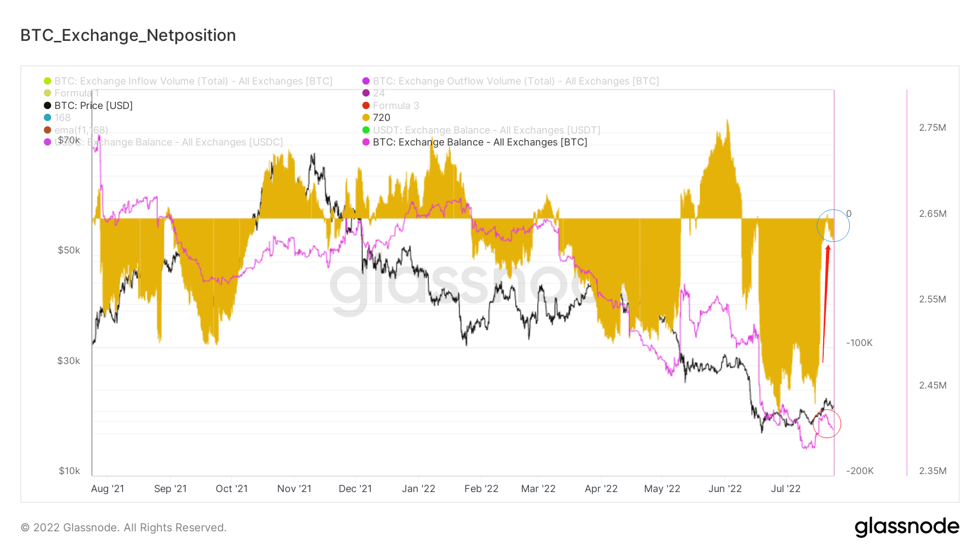Toggle BTC Exchange Outflow Volume series
Viewport: 980px width, 552px height.
click(516, 81)
